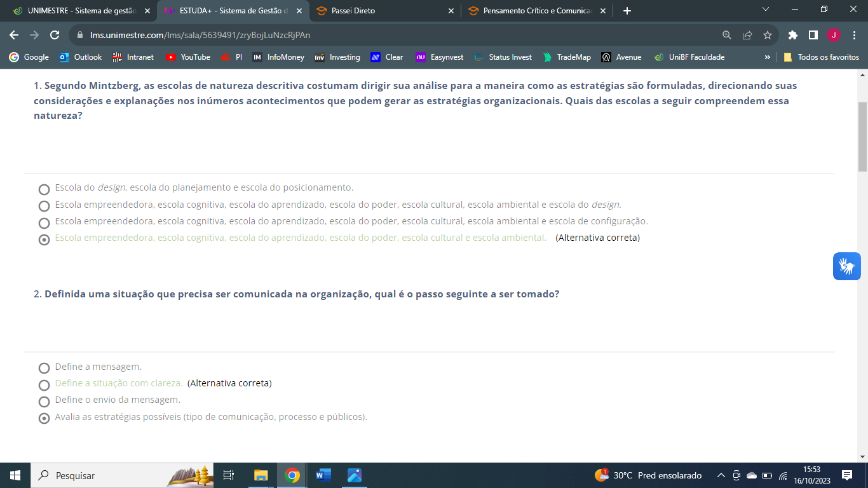Click the page vertical scrollbar thumb
Image resolution: width=868 pixels, height=488 pixels.
[862, 137]
